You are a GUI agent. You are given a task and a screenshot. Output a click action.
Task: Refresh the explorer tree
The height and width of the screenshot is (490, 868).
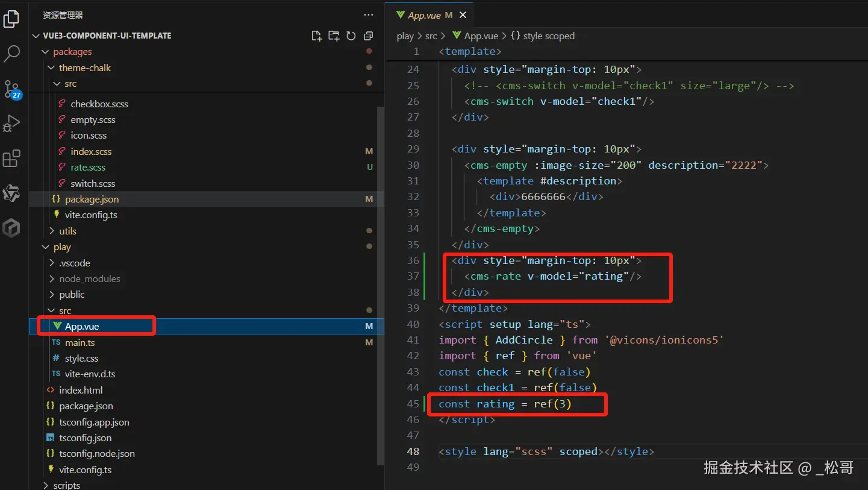(351, 36)
